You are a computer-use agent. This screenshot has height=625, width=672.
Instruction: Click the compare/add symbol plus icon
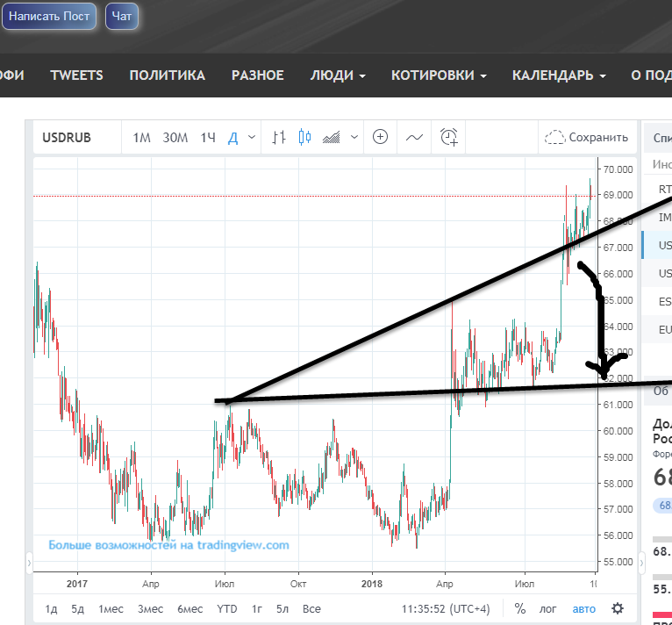pos(380,137)
